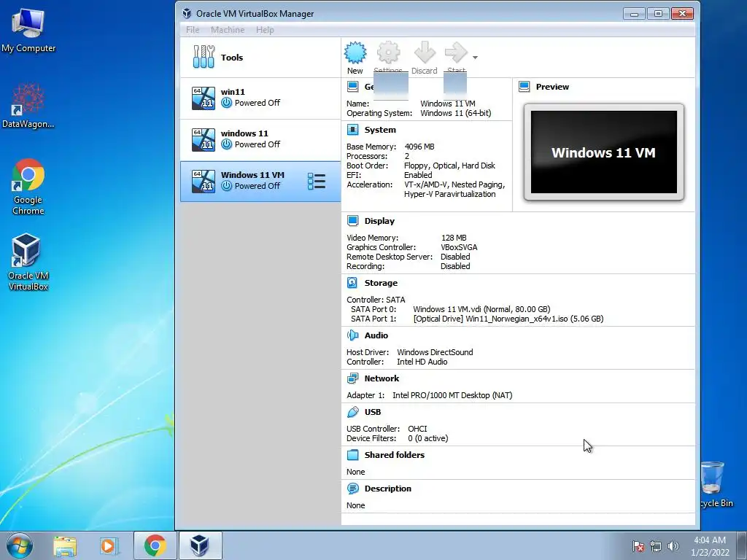Click the USB section header
The width and height of the screenshot is (747, 560).
point(373,412)
